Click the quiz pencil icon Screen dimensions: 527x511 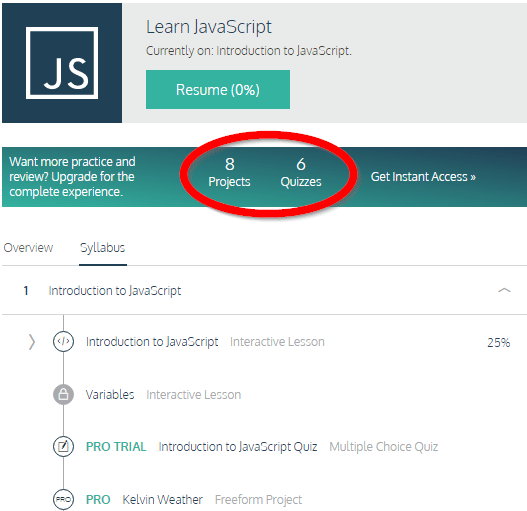[63, 446]
